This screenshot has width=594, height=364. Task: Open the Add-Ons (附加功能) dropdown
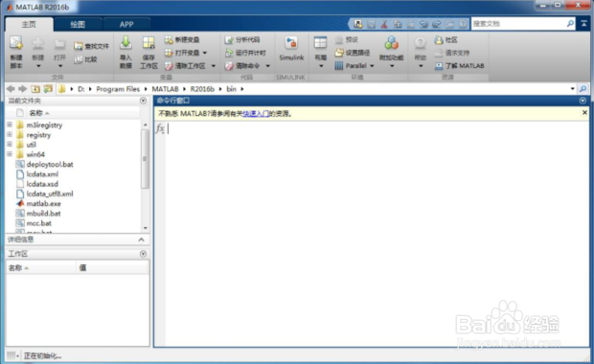pos(392,66)
